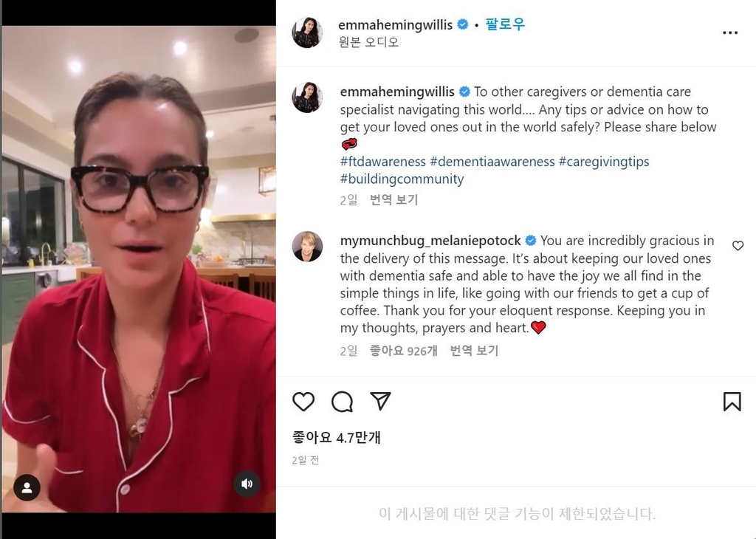Screen dimensions: 756x539
Task: Translate the mymunchbug comment with 번역 보기
Action: click(474, 351)
